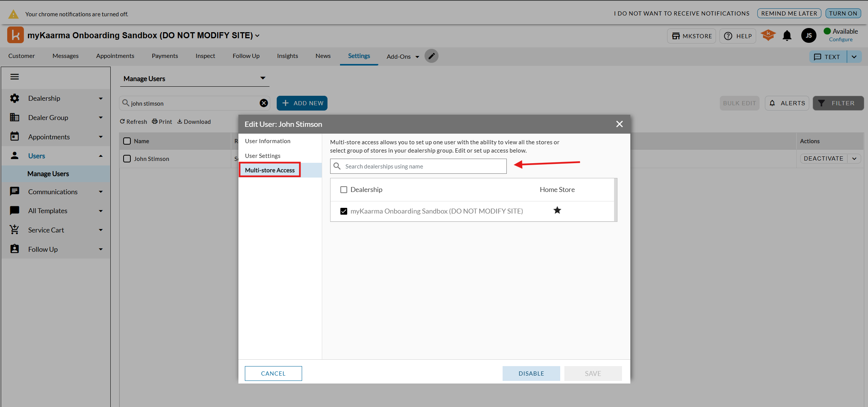Check the John Stimson row checkbox
This screenshot has height=407, width=868.
tap(127, 159)
